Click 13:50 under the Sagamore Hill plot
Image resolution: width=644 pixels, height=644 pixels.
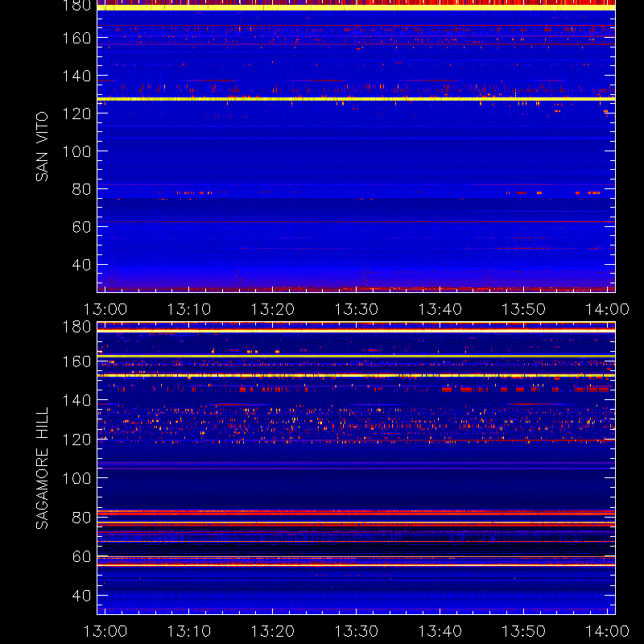point(524,631)
